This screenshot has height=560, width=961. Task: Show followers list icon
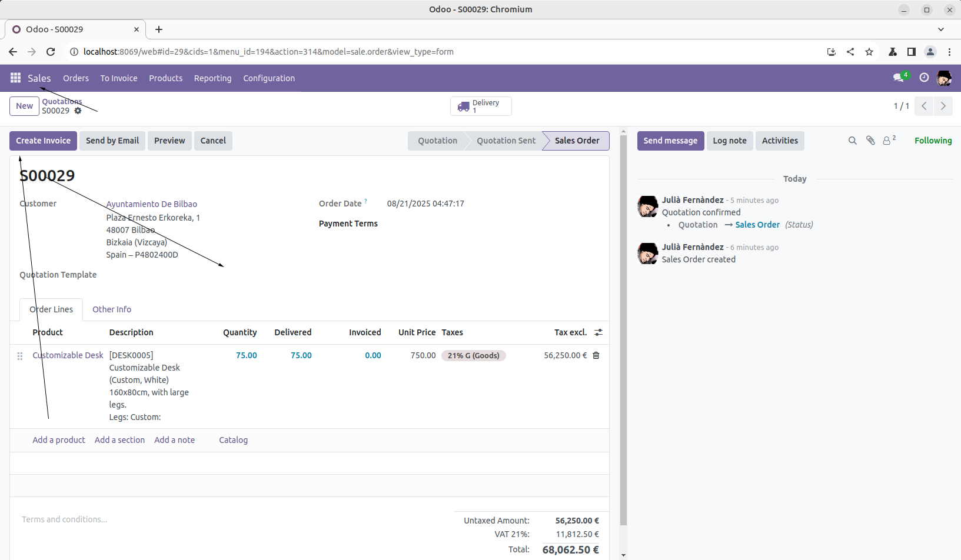[x=888, y=141]
